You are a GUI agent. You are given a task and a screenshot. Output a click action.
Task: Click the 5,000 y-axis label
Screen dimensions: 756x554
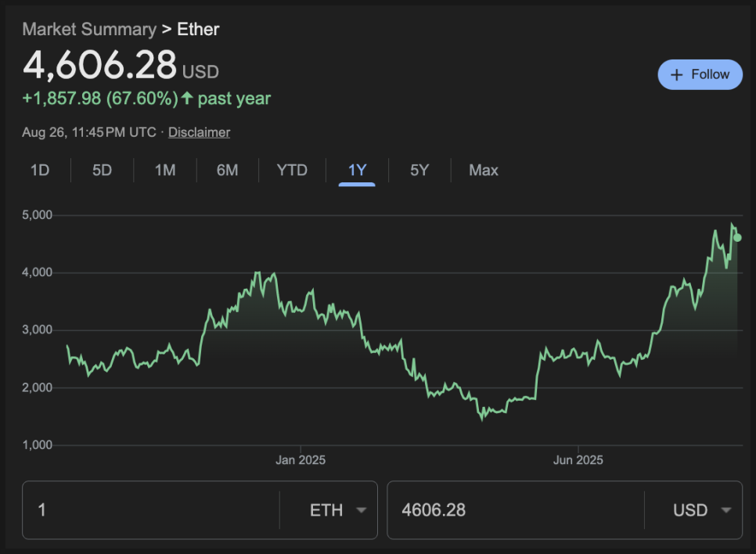(37, 215)
